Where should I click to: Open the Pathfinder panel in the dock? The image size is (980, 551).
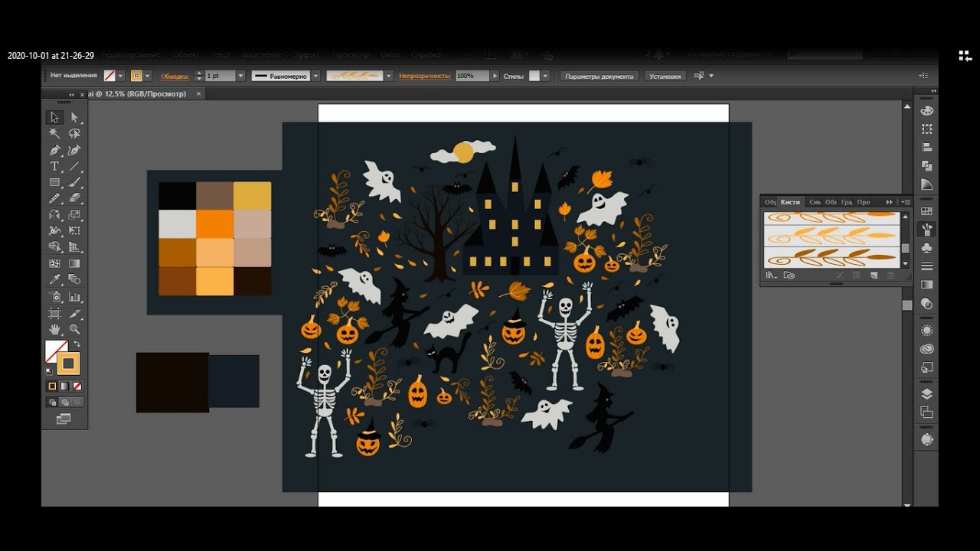click(927, 165)
